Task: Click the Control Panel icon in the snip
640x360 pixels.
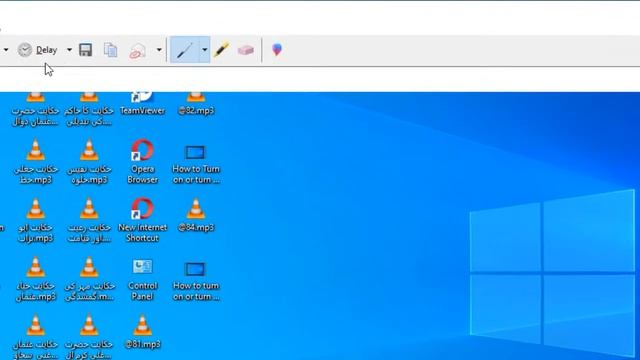Action: click(142, 279)
